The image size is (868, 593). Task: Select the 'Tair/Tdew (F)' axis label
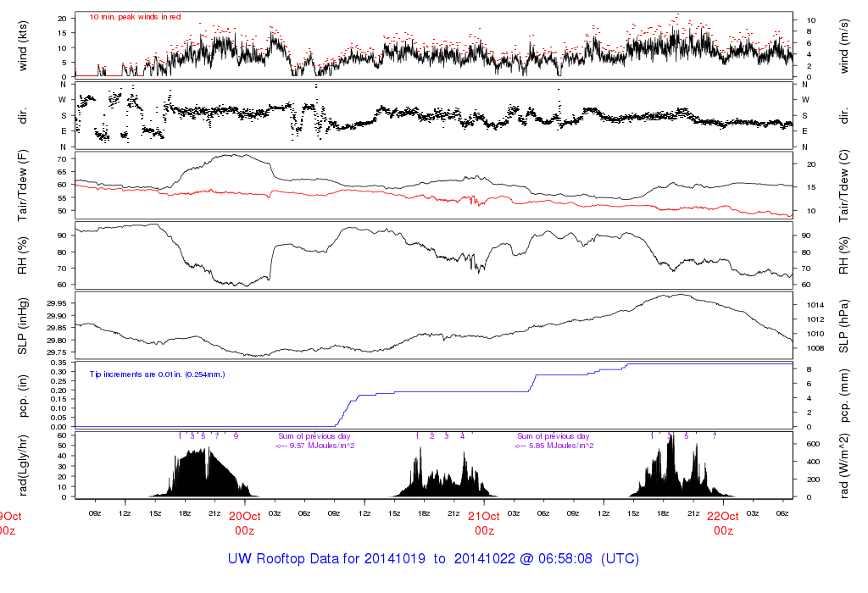click(x=22, y=186)
